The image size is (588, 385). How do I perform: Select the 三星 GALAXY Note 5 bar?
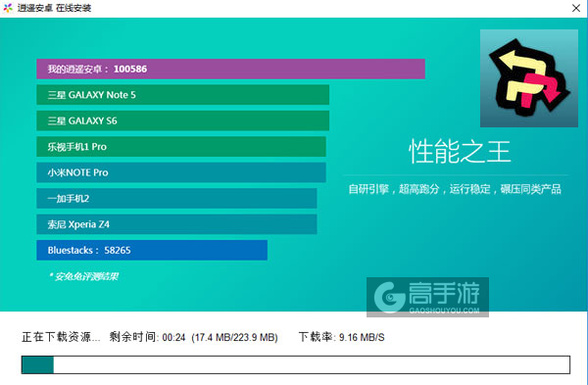182,95
